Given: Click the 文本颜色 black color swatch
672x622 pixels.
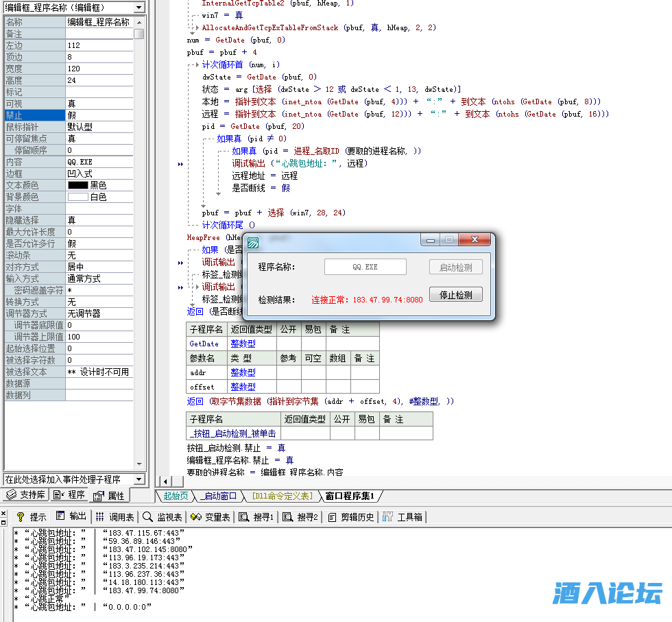Looking at the screenshot, I should (x=78, y=185).
